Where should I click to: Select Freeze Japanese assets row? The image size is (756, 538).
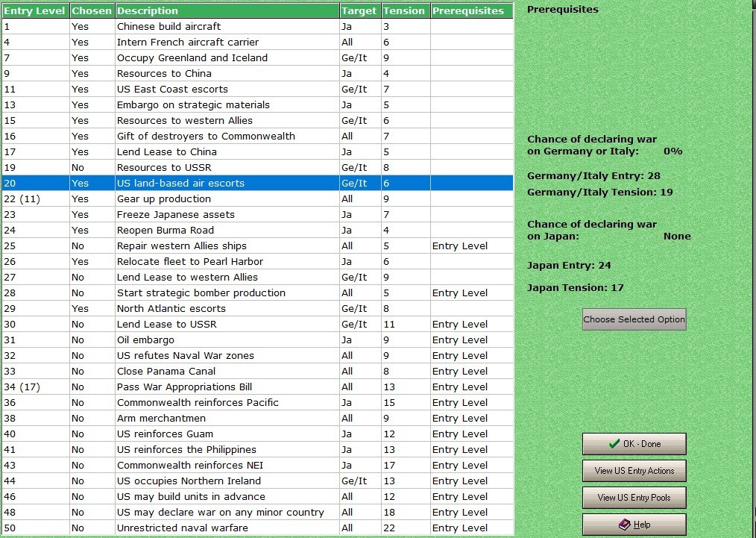point(257,215)
